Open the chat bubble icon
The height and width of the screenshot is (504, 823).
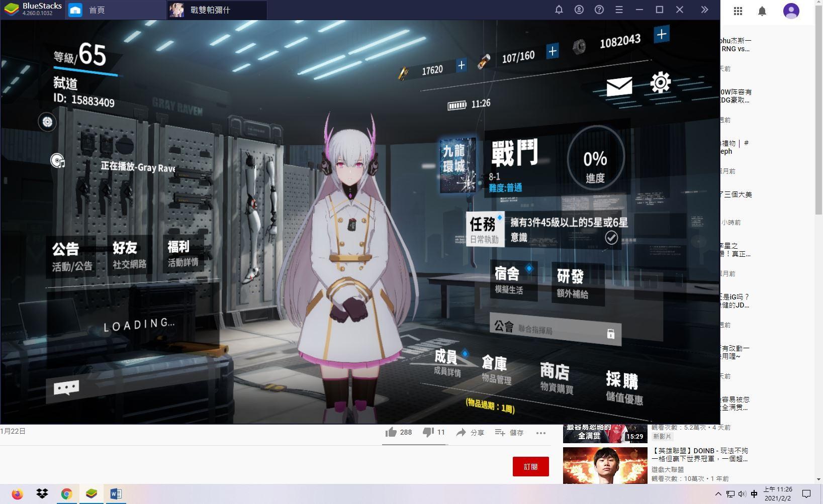66,388
